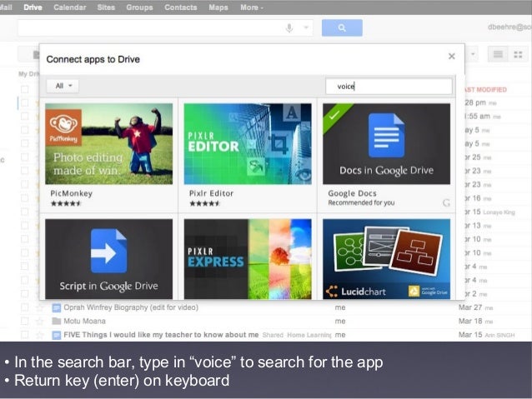Tick the checkbox for Oprah Winfrey Biography
The image size is (532, 399).
pos(24,307)
